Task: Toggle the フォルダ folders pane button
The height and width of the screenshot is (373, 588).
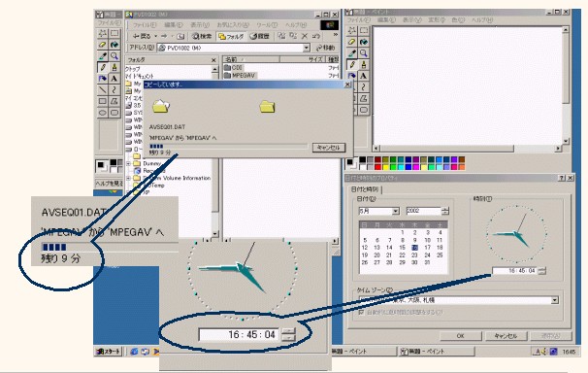Action: coord(231,36)
